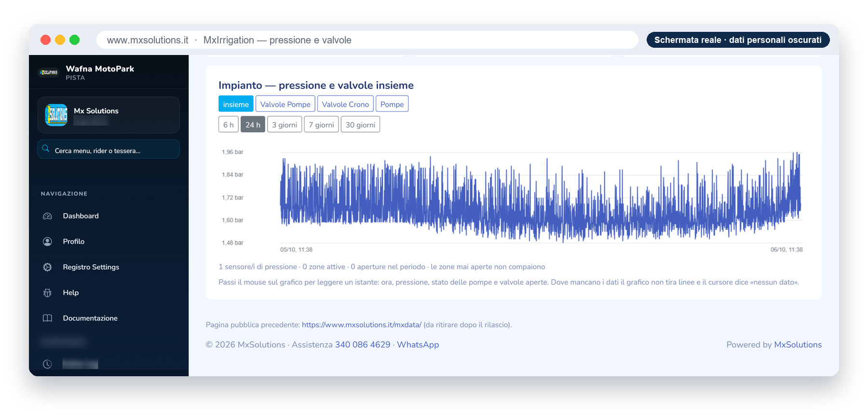Click the 'Schermata reale · dati personali oscurati' badge
This screenshot has height=410, width=868.
point(738,40)
